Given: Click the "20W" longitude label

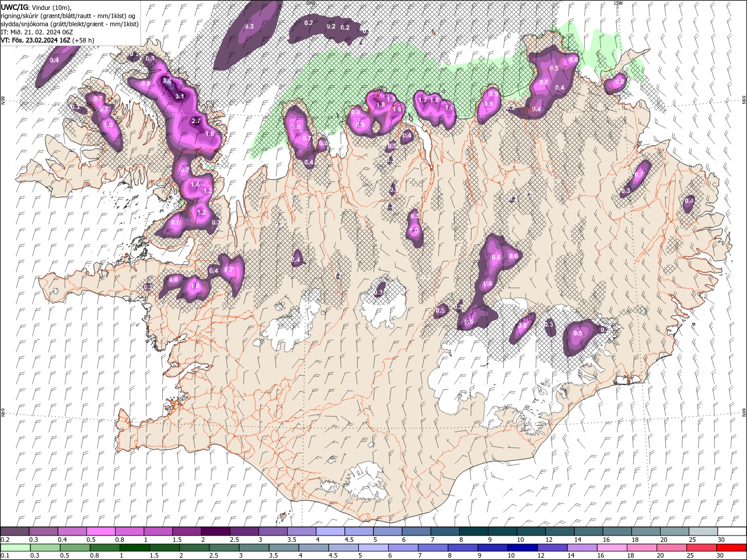Looking at the screenshot, I should [x=310, y=3].
